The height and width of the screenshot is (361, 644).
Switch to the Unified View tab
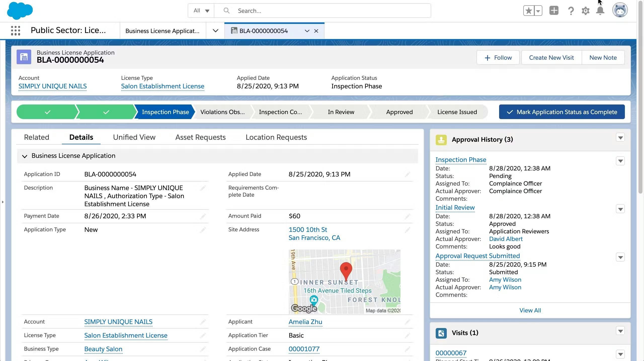[134, 137]
